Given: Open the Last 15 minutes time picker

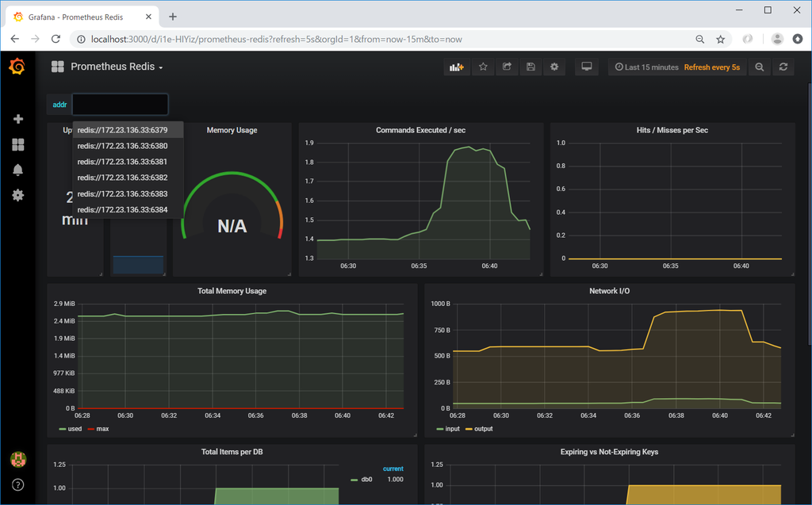Looking at the screenshot, I should tap(646, 67).
